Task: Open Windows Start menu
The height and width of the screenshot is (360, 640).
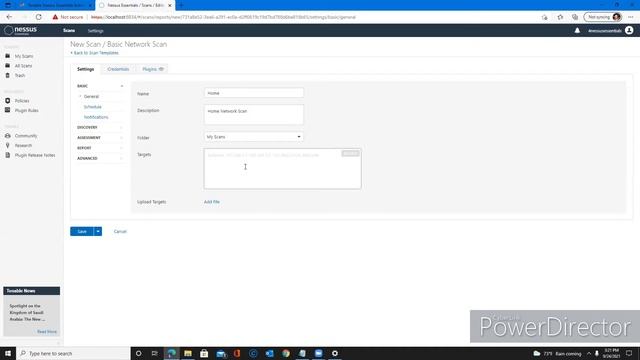Action: pyautogui.click(x=8, y=353)
